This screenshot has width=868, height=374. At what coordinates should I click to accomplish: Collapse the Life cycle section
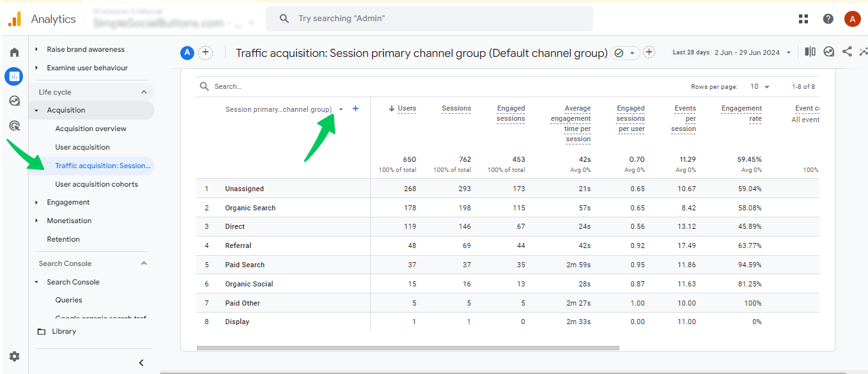pos(144,92)
